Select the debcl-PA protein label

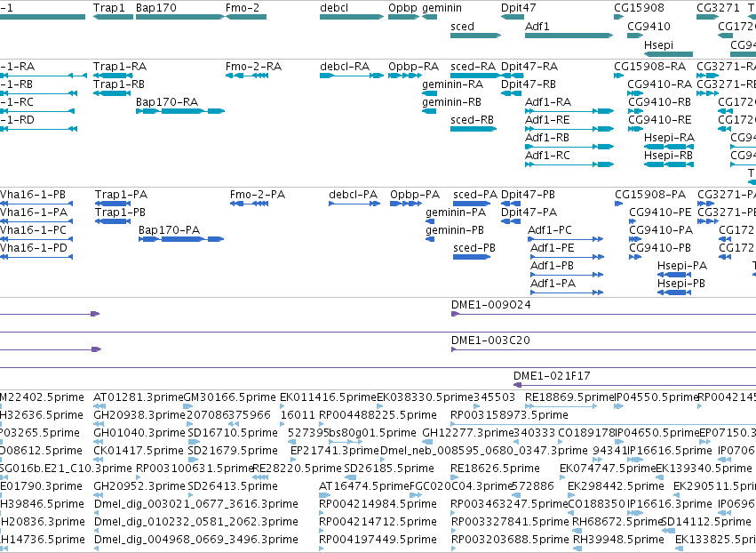click(353, 195)
